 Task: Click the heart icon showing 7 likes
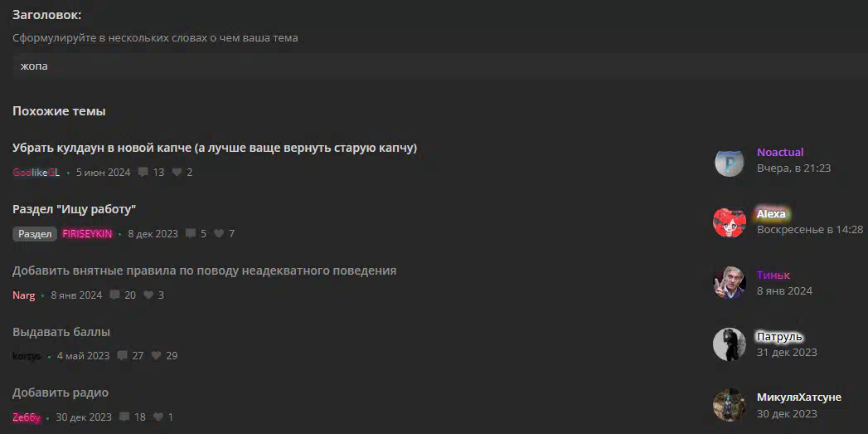tap(219, 234)
